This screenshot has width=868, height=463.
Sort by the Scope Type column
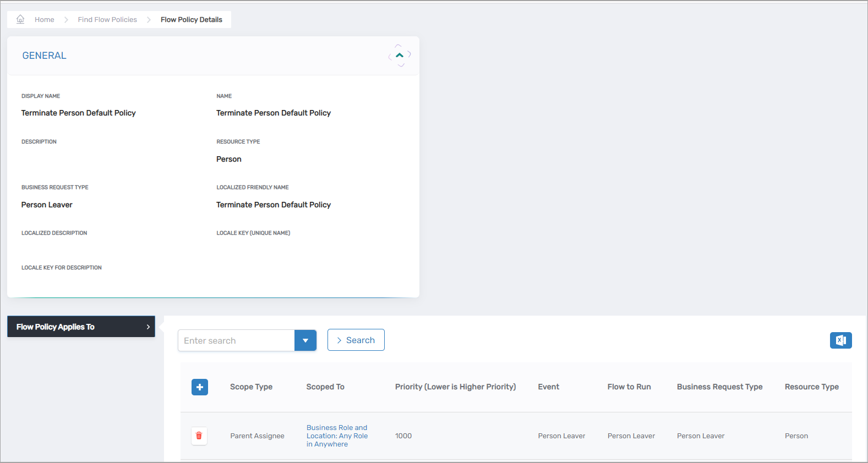[x=251, y=387]
